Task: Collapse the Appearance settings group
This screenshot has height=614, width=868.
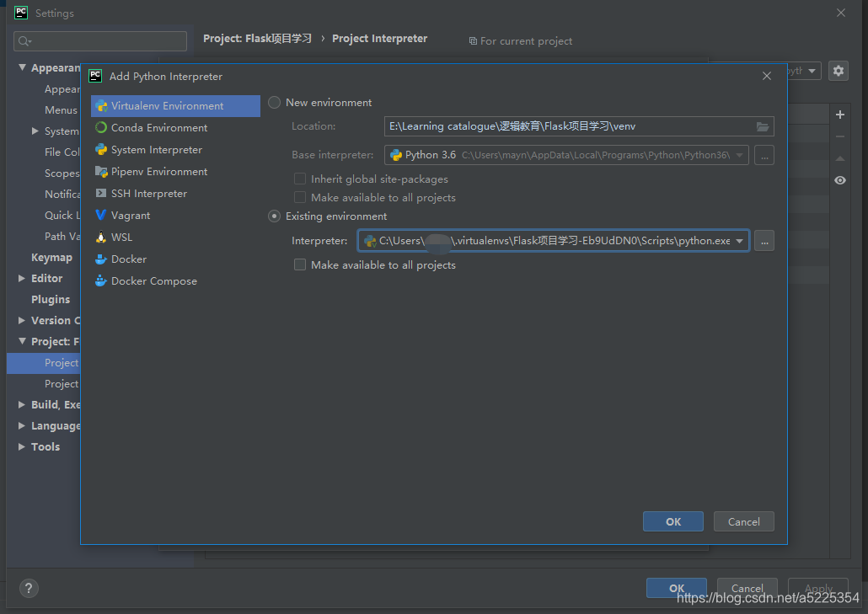Action: [22, 67]
